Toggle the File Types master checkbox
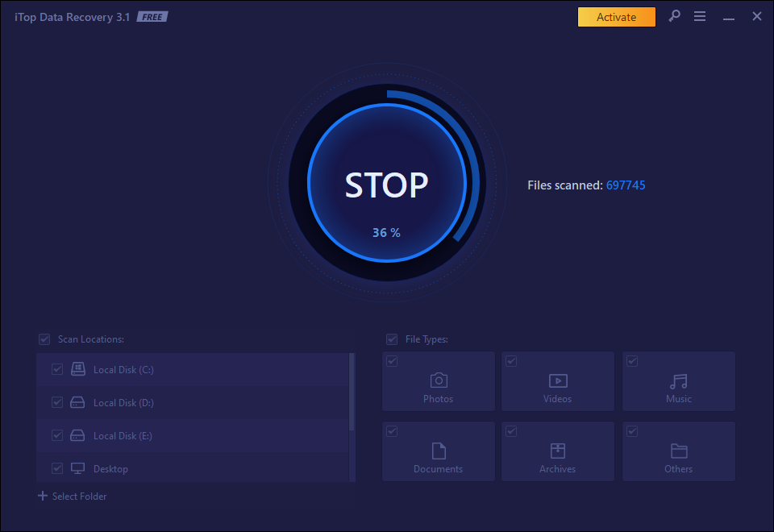 coord(392,339)
